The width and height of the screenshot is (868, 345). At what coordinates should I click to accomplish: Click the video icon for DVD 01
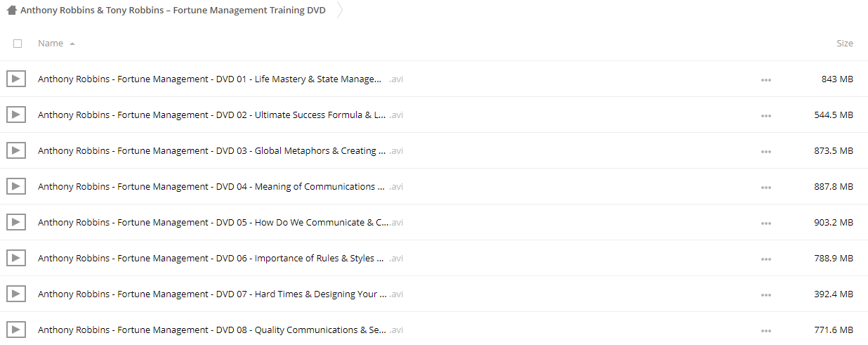tap(16, 79)
